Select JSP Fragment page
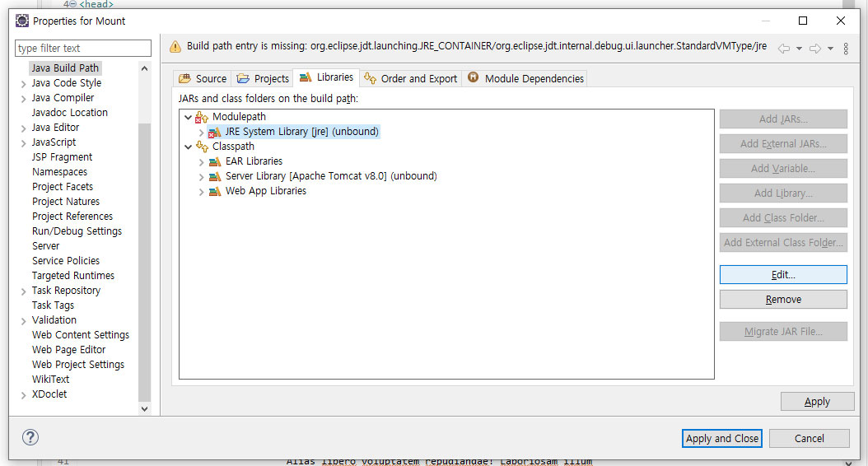 62,157
